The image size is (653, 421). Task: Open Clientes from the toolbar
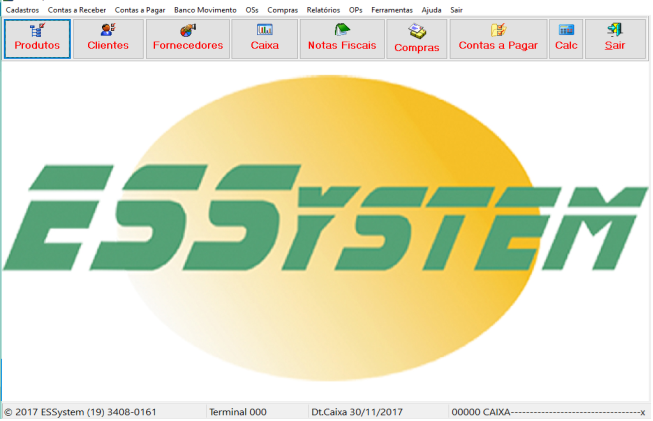pos(108,38)
